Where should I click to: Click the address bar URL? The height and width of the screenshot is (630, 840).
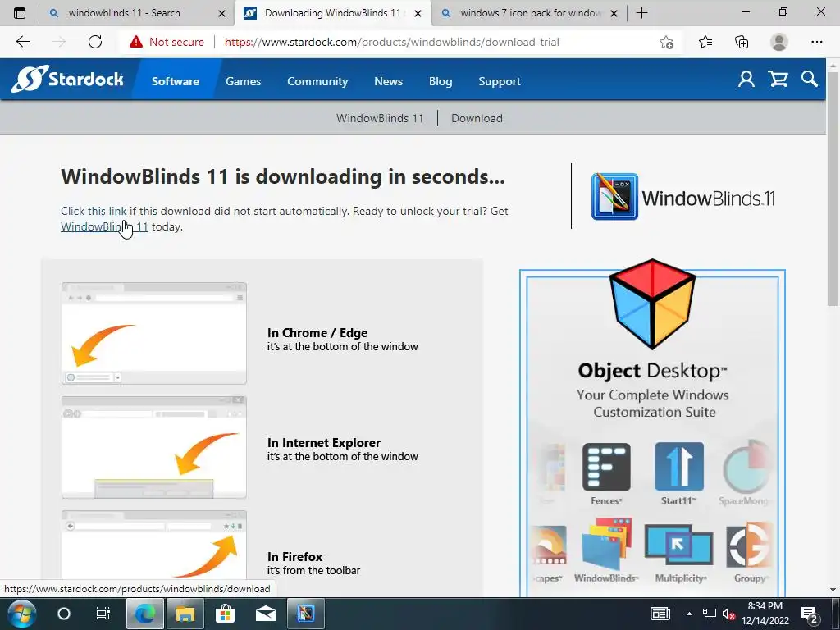point(391,42)
